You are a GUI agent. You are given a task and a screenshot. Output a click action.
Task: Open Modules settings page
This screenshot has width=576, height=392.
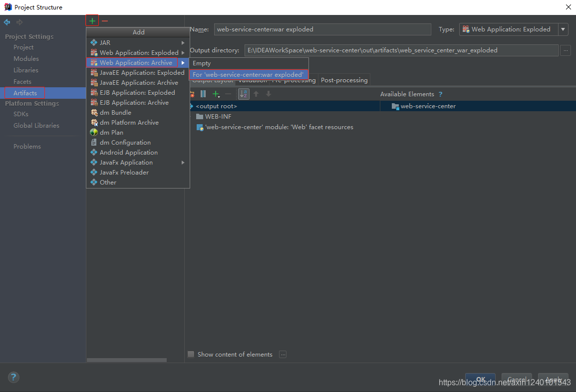tap(26, 59)
